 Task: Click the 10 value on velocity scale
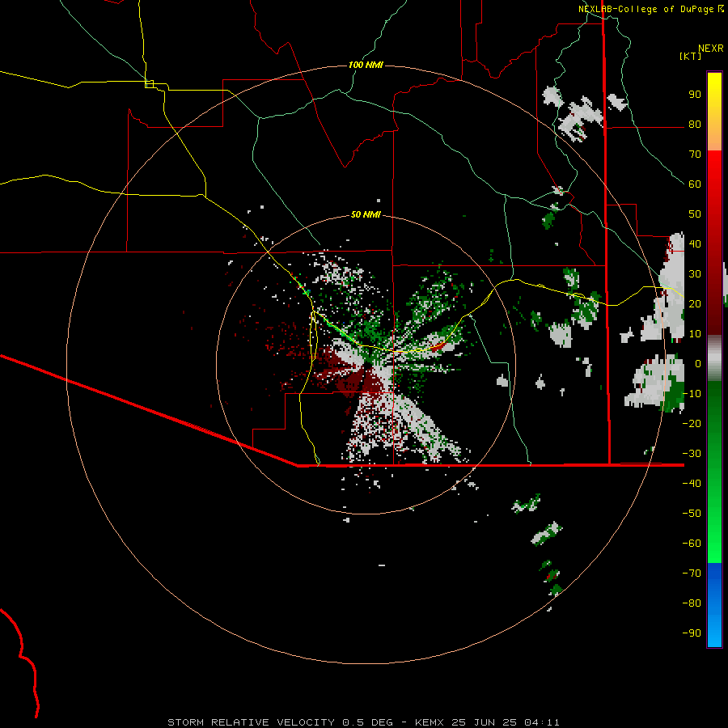coord(695,334)
